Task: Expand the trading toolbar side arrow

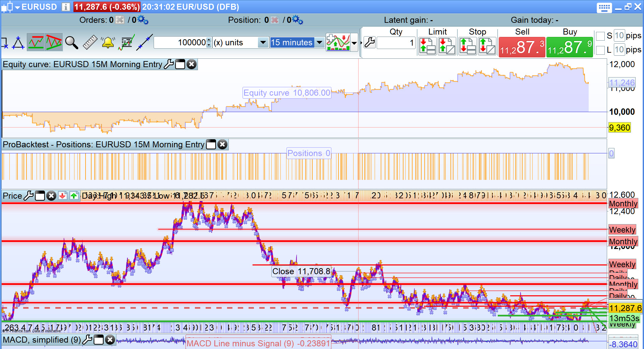Action: tap(361, 43)
